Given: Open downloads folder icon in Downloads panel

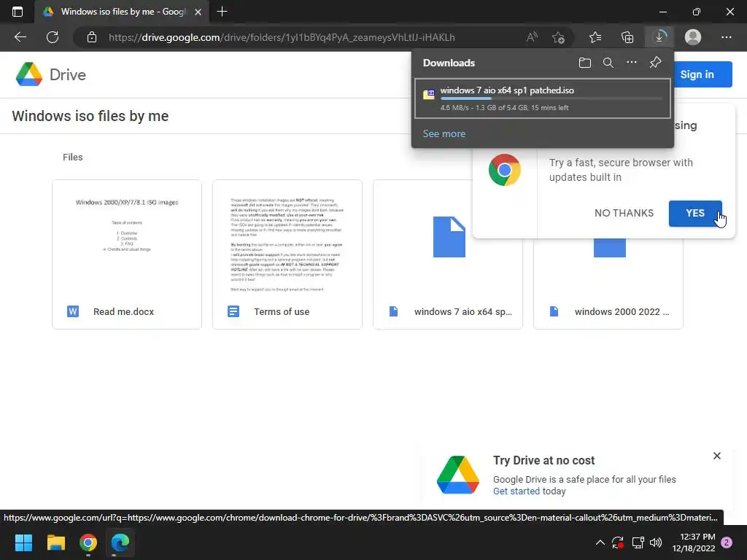Looking at the screenshot, I should click(584, 63).
